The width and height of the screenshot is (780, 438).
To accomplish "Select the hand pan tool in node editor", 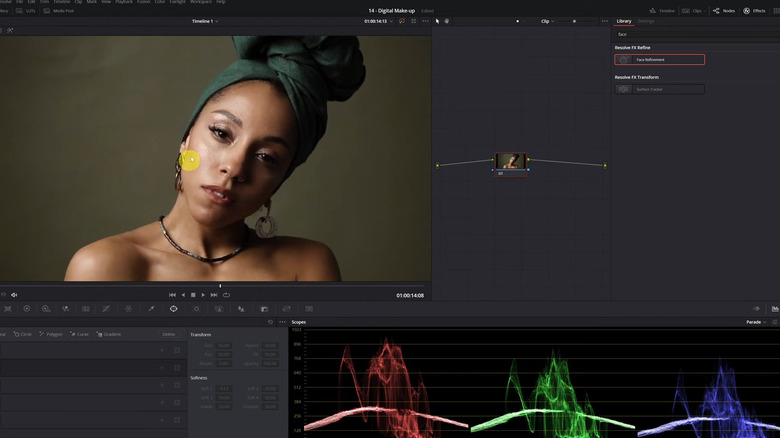I will 446,21.
